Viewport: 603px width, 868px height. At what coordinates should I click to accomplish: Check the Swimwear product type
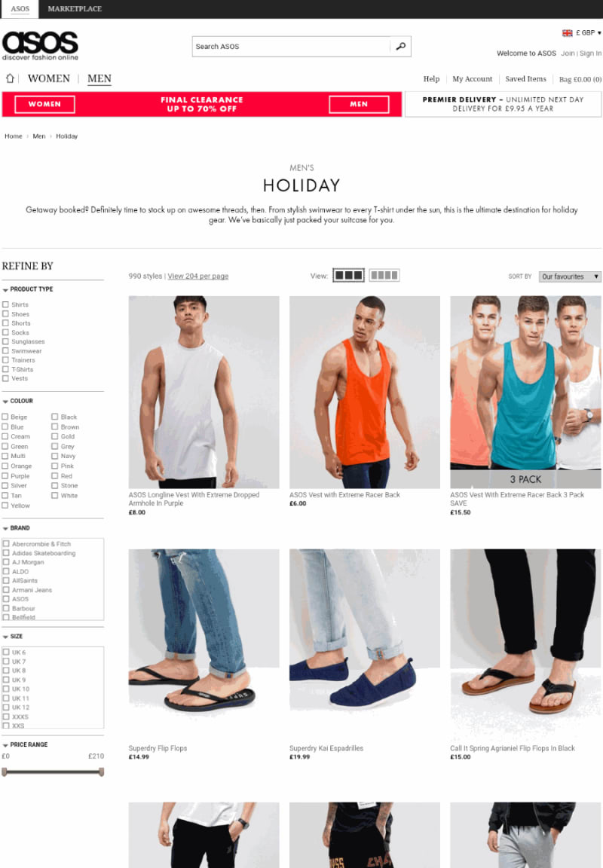[x=5, y=351]
